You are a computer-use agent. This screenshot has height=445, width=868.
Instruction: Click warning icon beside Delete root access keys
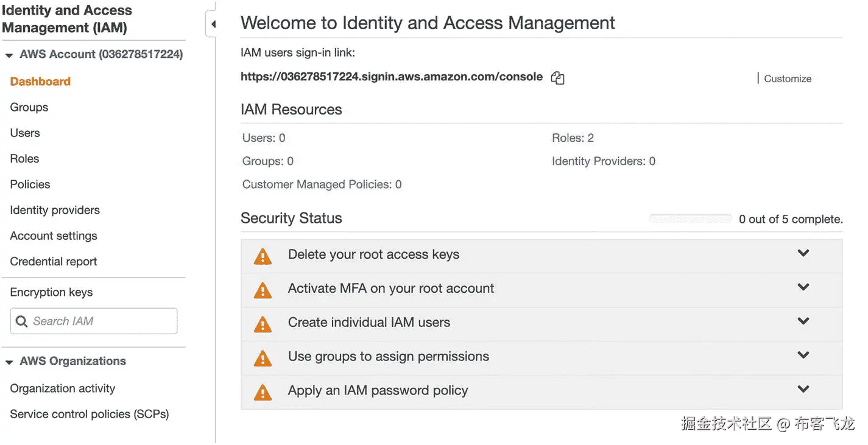(x=263, y=256)
